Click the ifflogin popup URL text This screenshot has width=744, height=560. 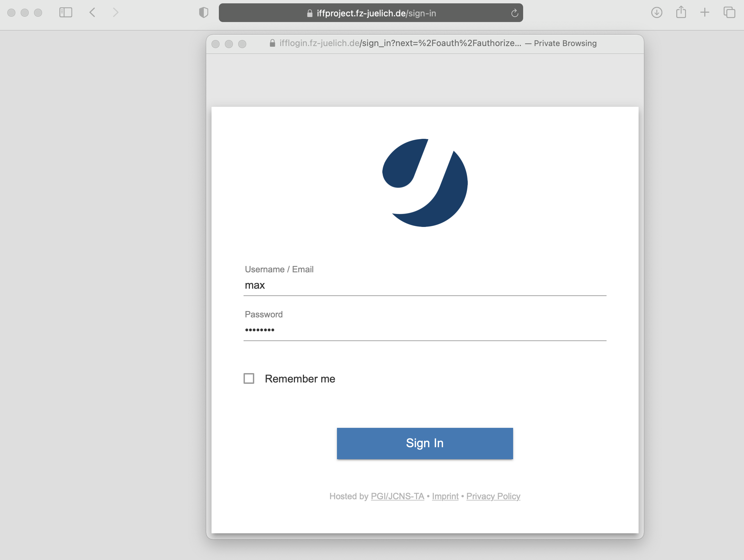pos(400,43)
